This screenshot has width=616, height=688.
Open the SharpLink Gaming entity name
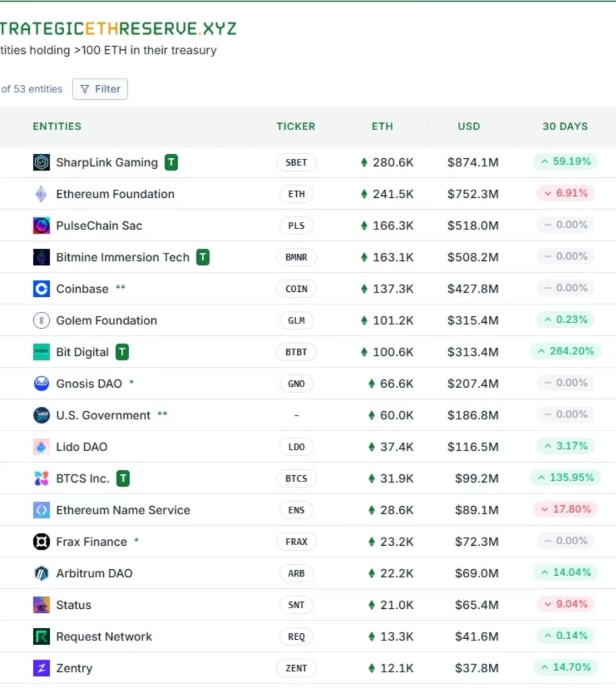(107, 163)
